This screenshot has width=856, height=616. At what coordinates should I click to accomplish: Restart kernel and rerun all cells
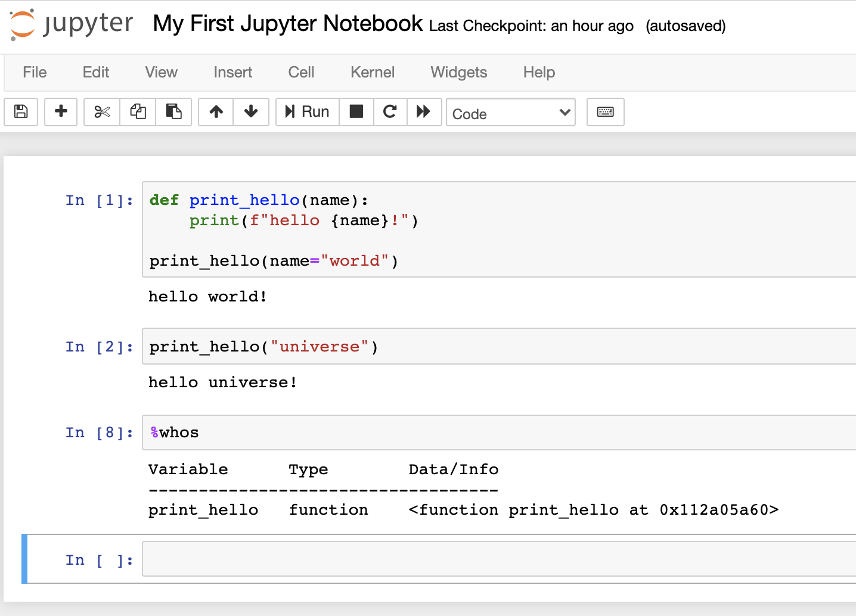coord(424,111)
